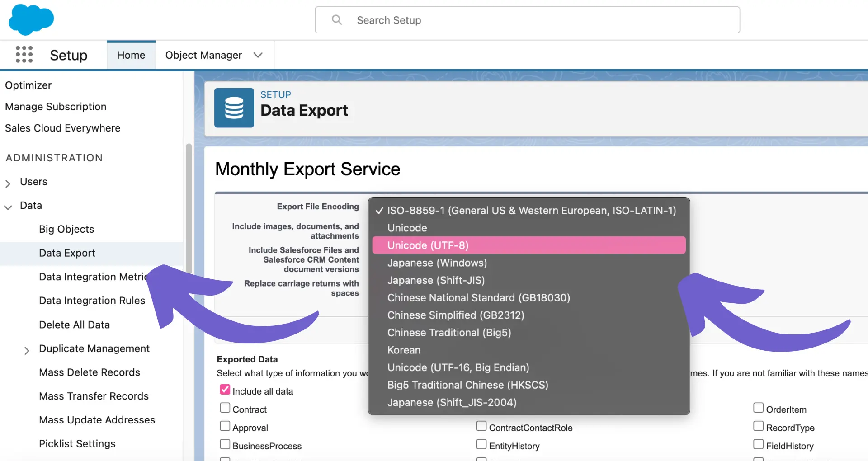Check the BusinessProcess checkbox
This screenshot has width=868, height=461.
coord(225,444)
